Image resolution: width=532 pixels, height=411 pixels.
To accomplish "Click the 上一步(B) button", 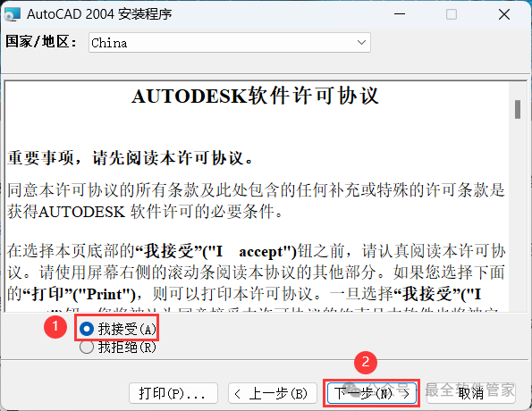I will click(x=273, y=393).
